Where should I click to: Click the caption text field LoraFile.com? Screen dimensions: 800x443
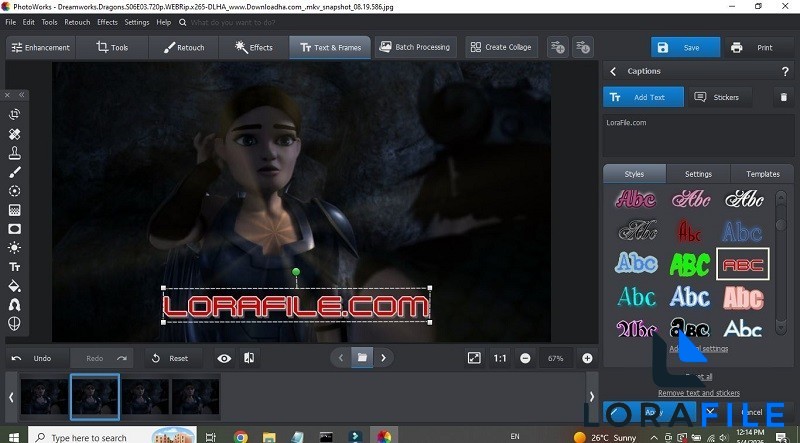click(698, 136)
